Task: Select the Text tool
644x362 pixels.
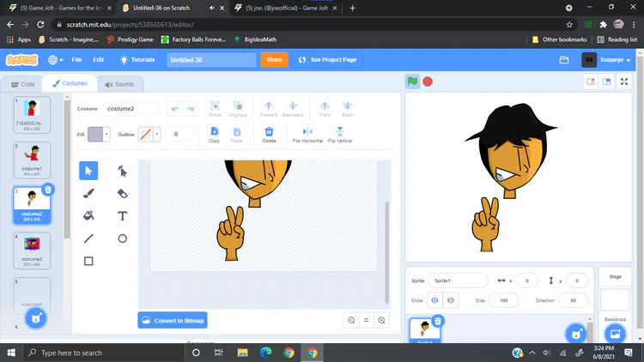Action: click(x=122, y=215)
